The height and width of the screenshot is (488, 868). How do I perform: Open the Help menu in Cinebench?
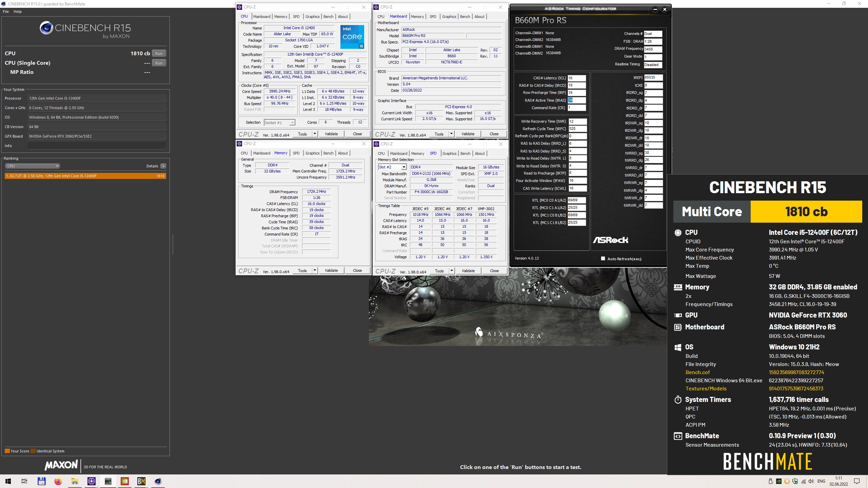click(18, 12)
